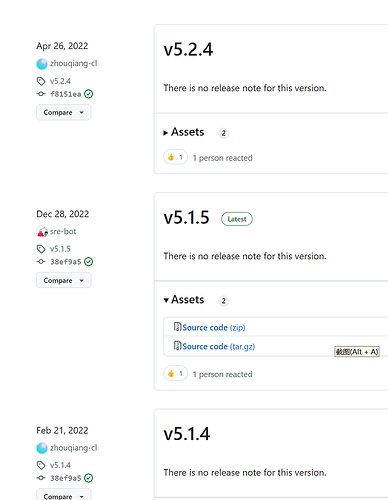Open tag v5.2.4 link in sidebar
Screen dimensions: 388x500
tap(60, 81)
